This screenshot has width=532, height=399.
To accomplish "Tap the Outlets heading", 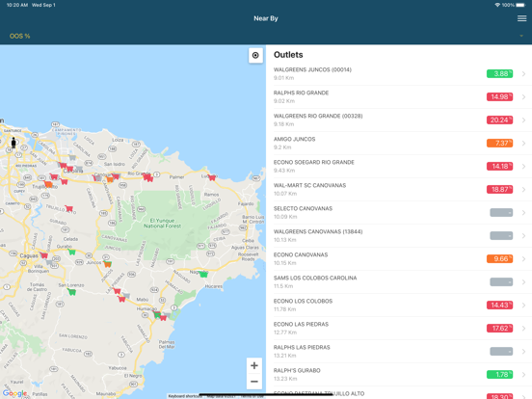I will click(x=288, y=55).
